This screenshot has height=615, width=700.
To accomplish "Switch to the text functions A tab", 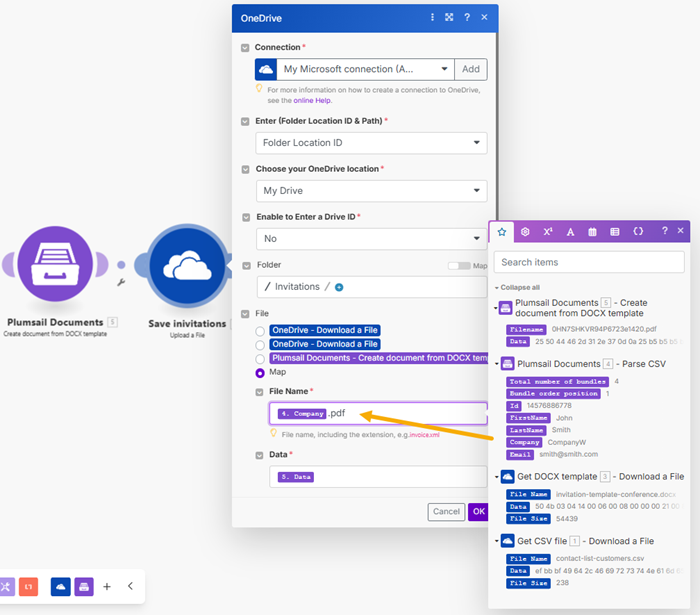I will [x=570, y=232].
